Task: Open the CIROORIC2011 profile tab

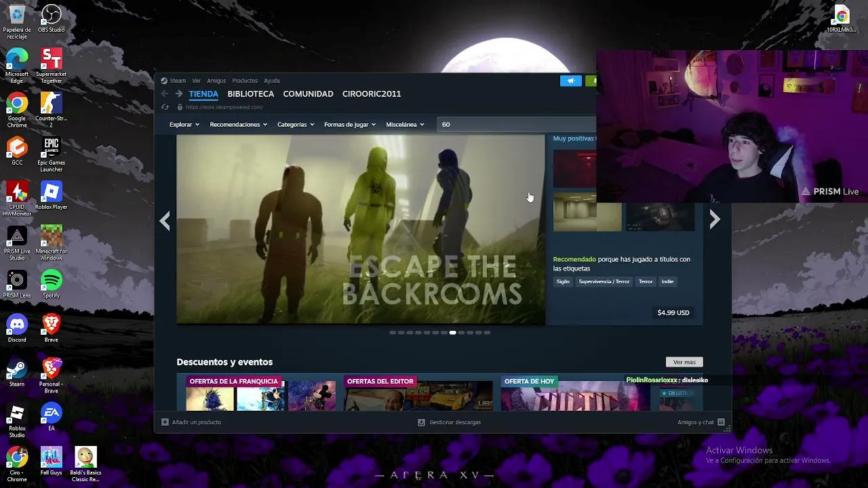Action: (372, 94)
